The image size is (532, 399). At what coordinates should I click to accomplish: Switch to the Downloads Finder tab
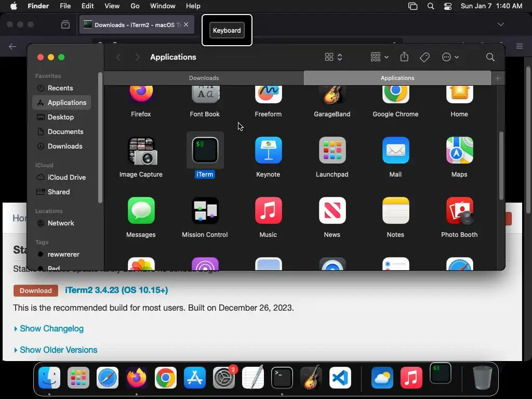click(x=204, y=78)
